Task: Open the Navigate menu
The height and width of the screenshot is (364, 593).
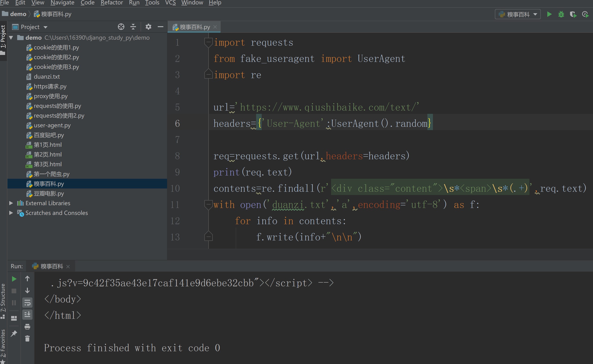Action: click(62, 3)
